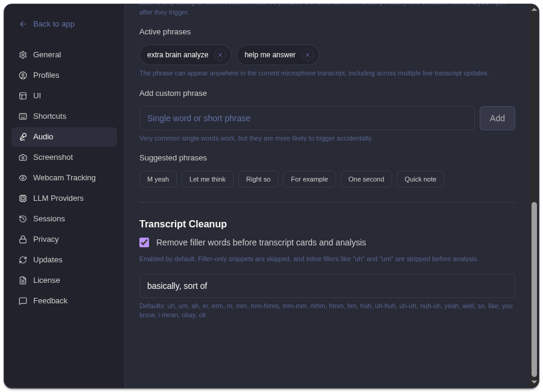The height and width of the screenshot is (392, 543).
Task: Click the License document icon
Action: pyautogui.click(x=23, y=280)
